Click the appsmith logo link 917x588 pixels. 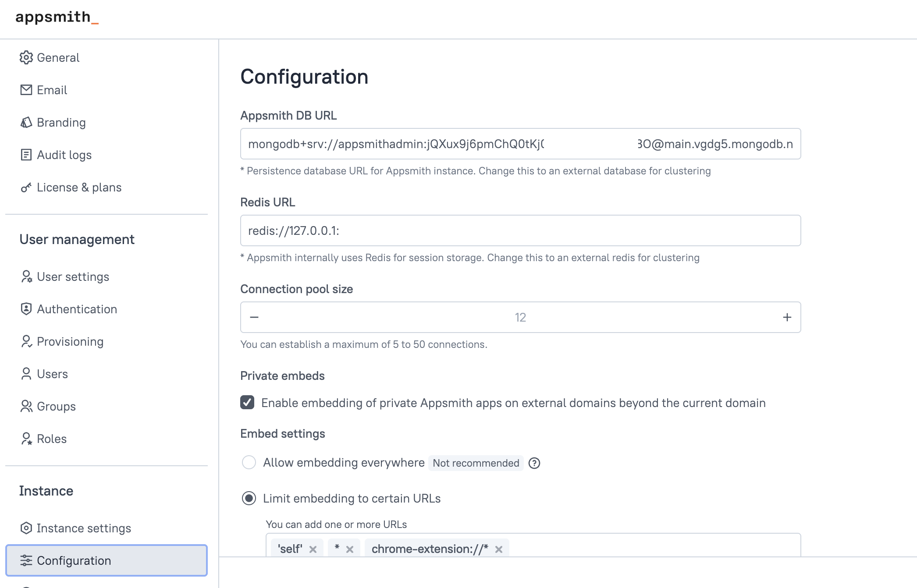57,18
